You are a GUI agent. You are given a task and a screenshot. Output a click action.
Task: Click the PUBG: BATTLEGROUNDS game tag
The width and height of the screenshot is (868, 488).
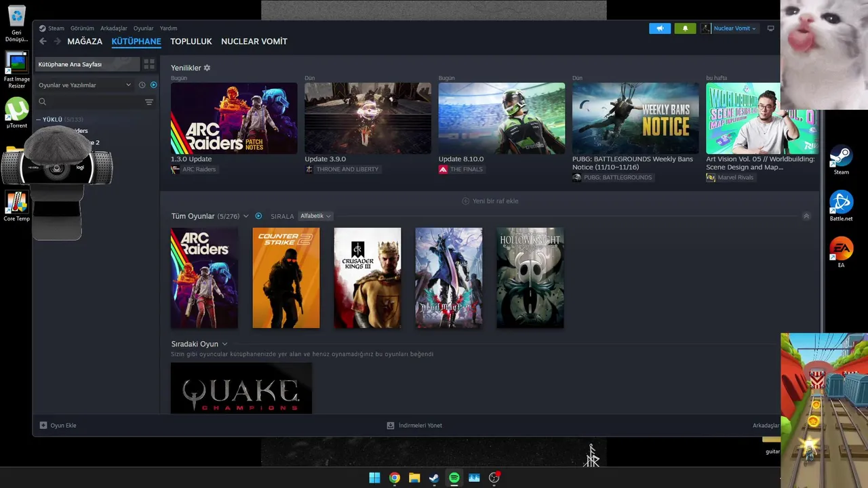click(x=613, y=178)
